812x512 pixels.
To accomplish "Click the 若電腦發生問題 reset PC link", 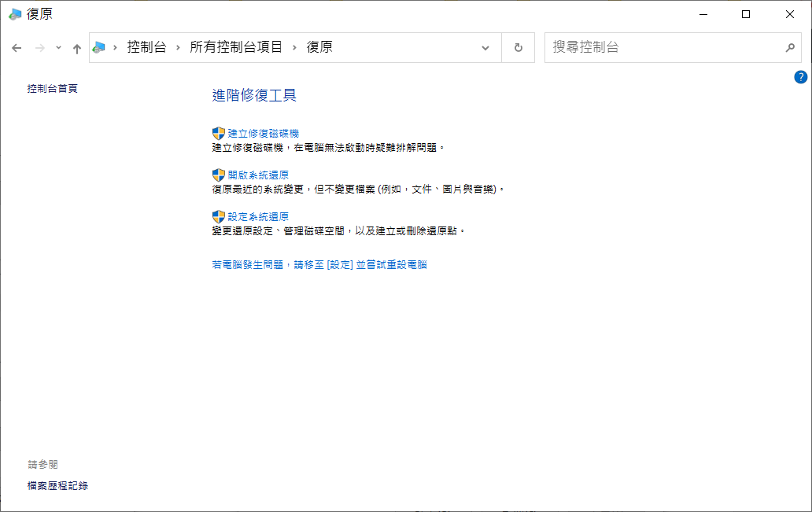I will 319,265.
